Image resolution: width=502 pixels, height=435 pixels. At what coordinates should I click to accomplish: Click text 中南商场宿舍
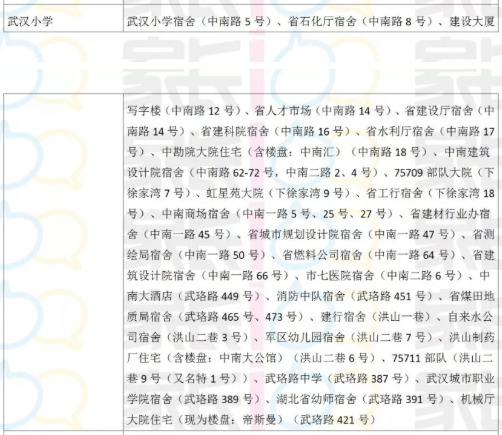[196, 214]
